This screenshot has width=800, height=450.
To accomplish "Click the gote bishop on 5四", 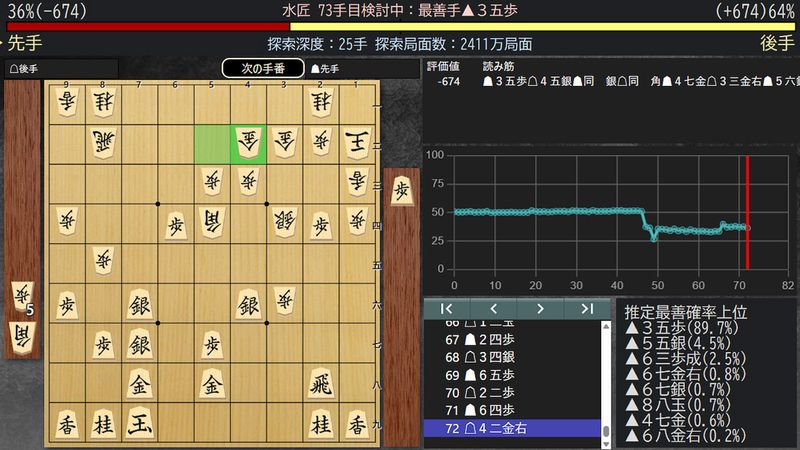I will tap(212, 223).
